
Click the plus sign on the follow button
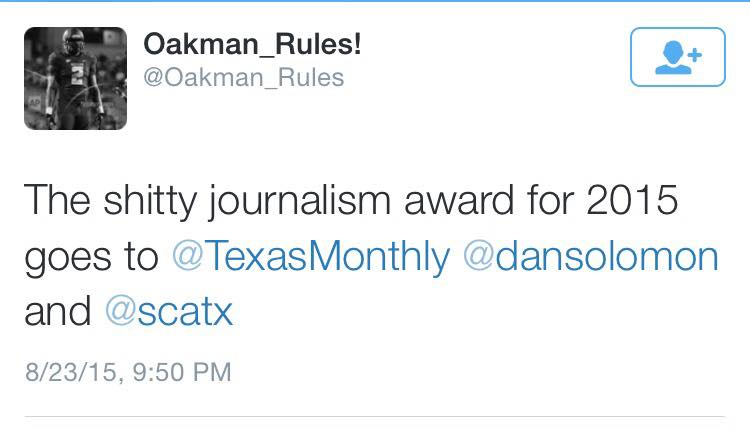[694, 52]
